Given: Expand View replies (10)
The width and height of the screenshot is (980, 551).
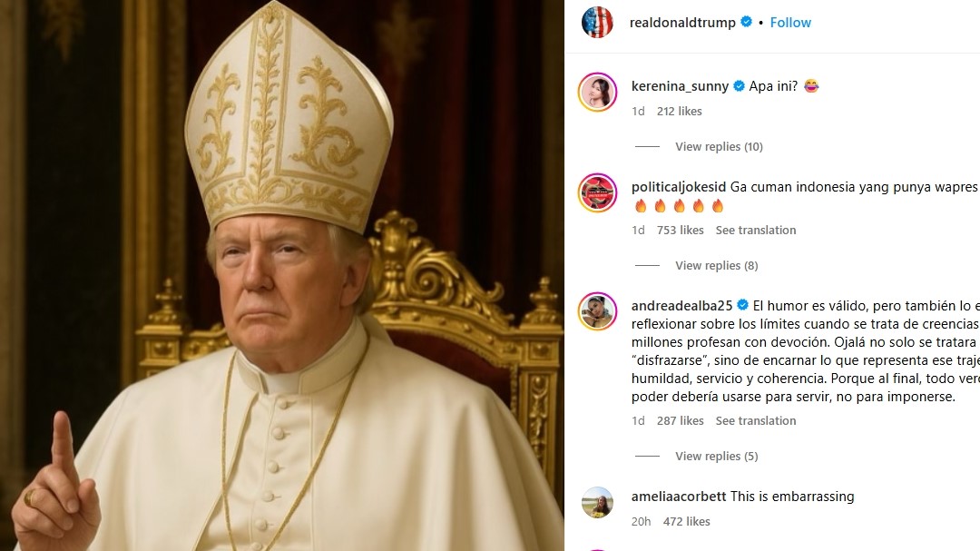Looking at the screenshot, I should (719, 147).
